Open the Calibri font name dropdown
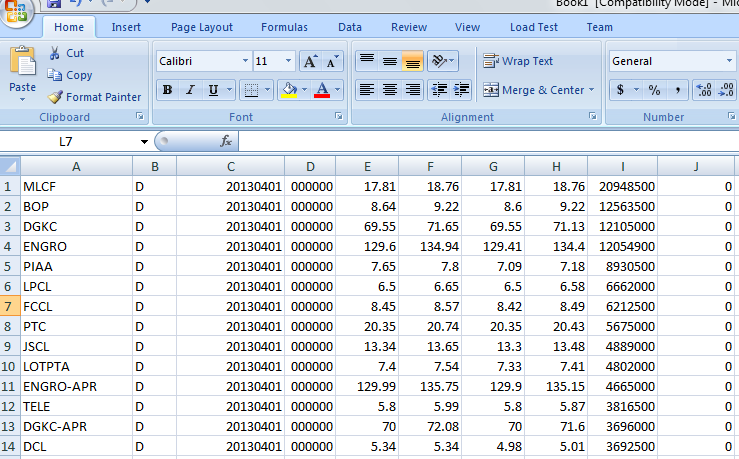 (x=245, y=61)
